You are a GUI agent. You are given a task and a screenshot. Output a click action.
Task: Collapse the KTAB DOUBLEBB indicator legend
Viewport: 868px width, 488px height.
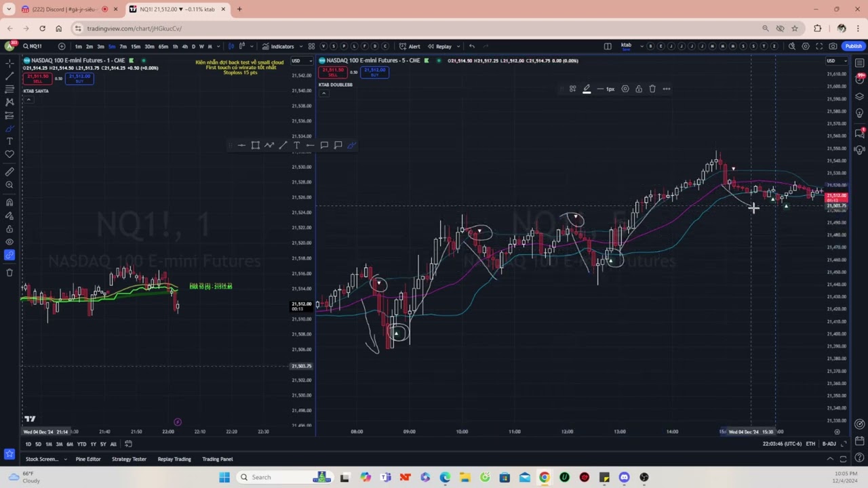click(324, 93)
